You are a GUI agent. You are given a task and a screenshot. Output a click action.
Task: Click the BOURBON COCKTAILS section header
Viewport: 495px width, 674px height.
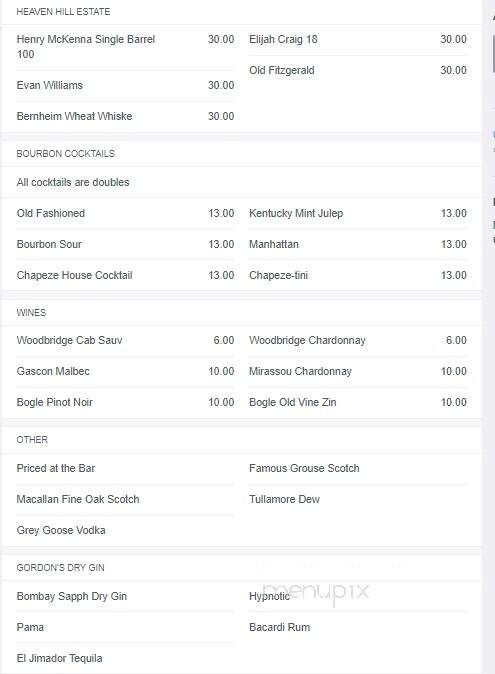tap(66, 153)
